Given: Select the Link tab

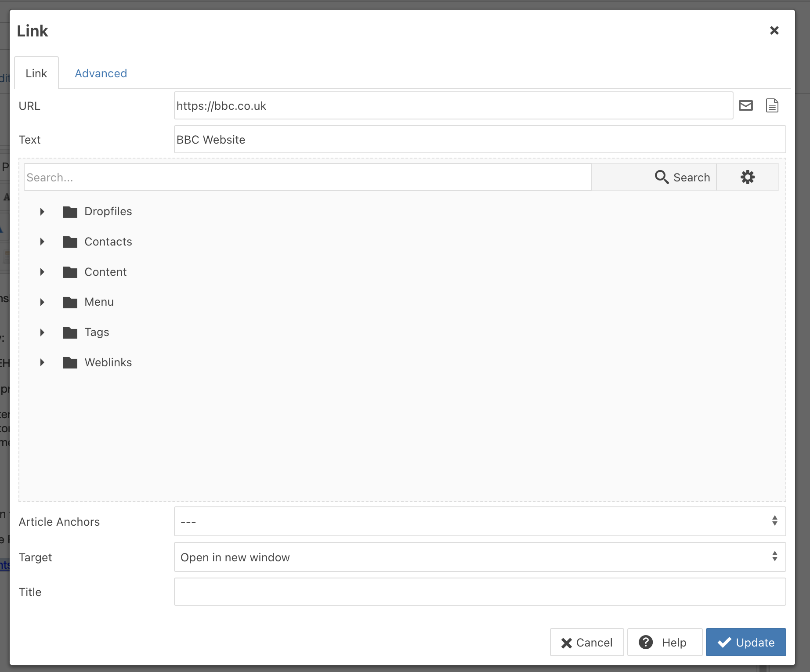Looking at the screenshot, I should [x=36, y=73].
